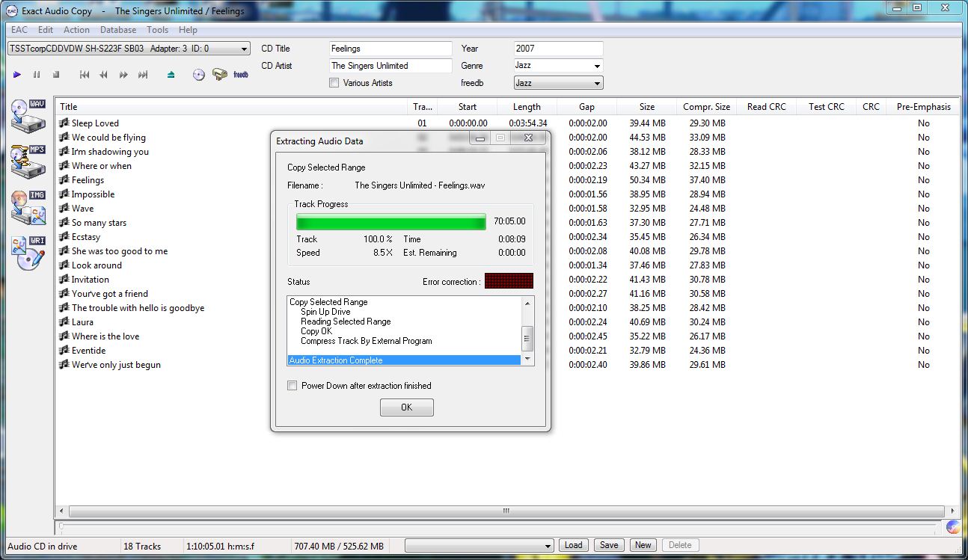Click the MP3 compress icon in the sidebar
Image resolution: width=968 pixels, height=560 pixels.
click(x=29, y=161)
